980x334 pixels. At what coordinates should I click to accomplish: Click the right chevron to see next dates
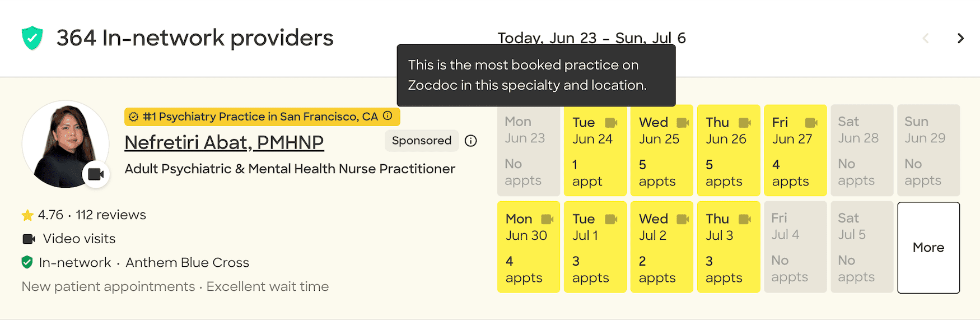coord(960,38)
